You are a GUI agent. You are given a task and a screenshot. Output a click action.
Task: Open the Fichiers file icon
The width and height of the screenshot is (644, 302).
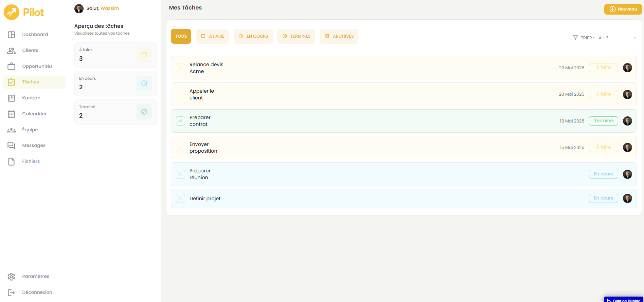click(x=12, y=162)
